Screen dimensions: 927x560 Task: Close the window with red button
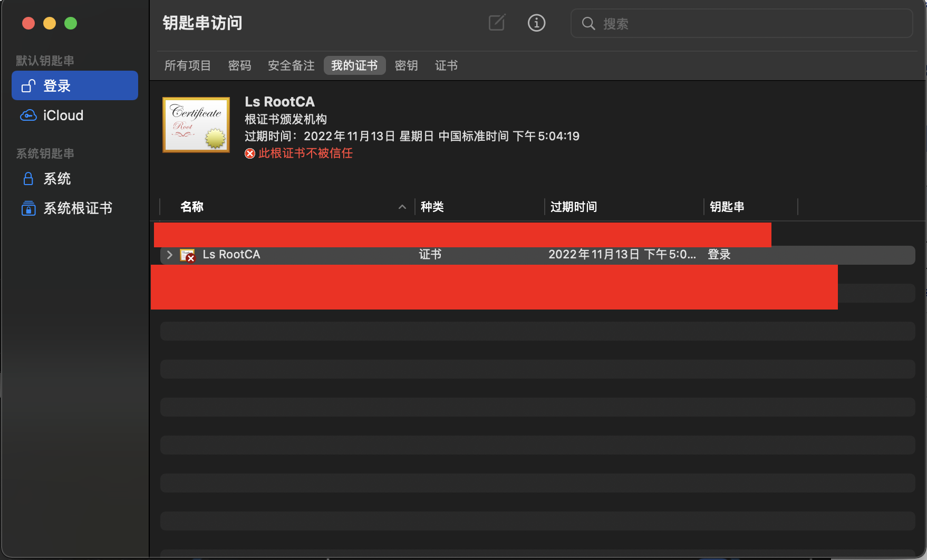[28, 23]
